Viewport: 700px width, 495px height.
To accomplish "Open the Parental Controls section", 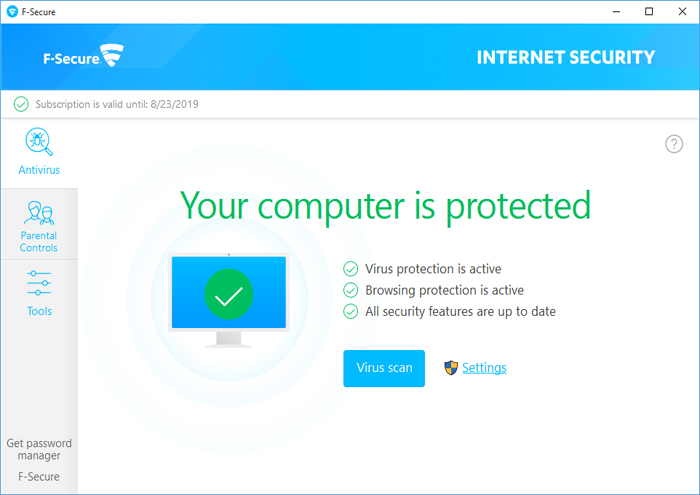I will coord(39,226).
